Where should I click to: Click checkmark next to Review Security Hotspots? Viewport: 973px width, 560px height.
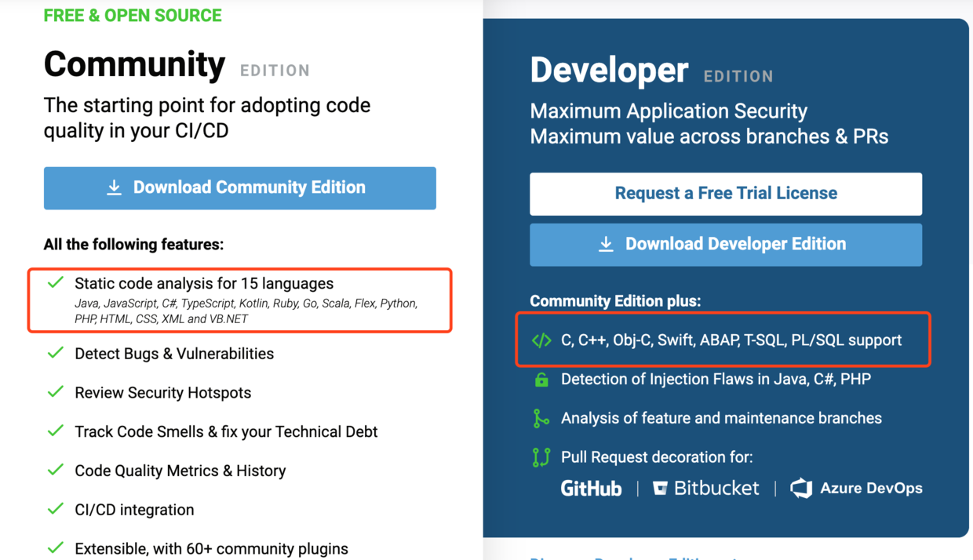pos(56,392)
